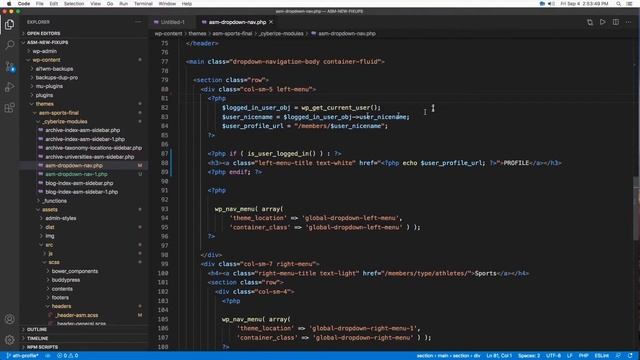Viewport: 640px width, 360px height.
Task: Collapse the themes folder
Action: tap(44, 104)
